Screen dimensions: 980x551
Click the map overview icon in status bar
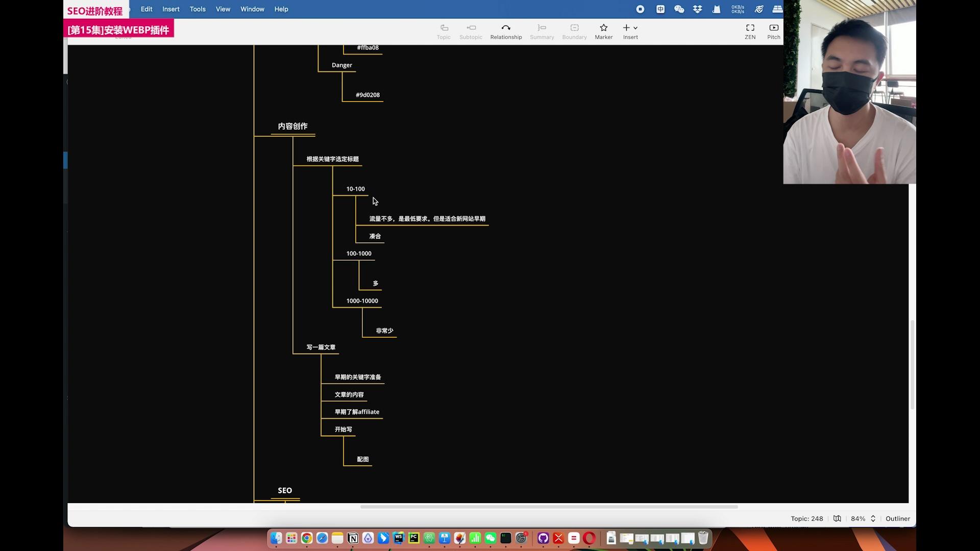(837, 518)
